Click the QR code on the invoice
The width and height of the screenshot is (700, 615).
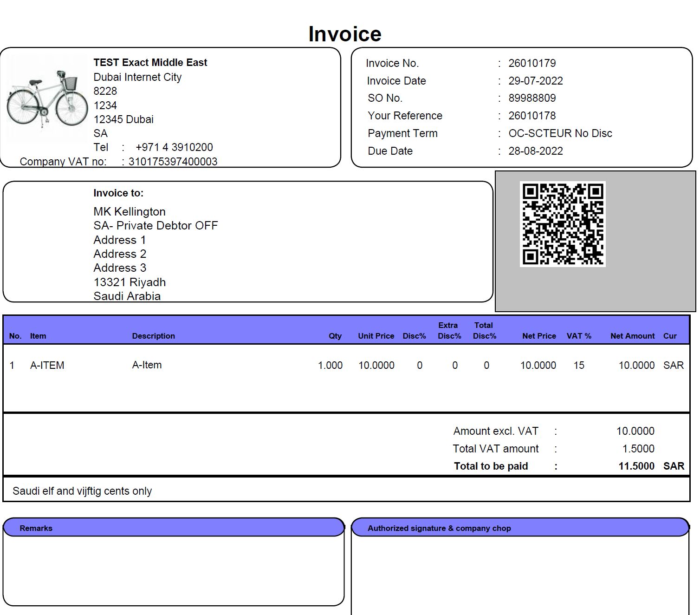[563, 224]
